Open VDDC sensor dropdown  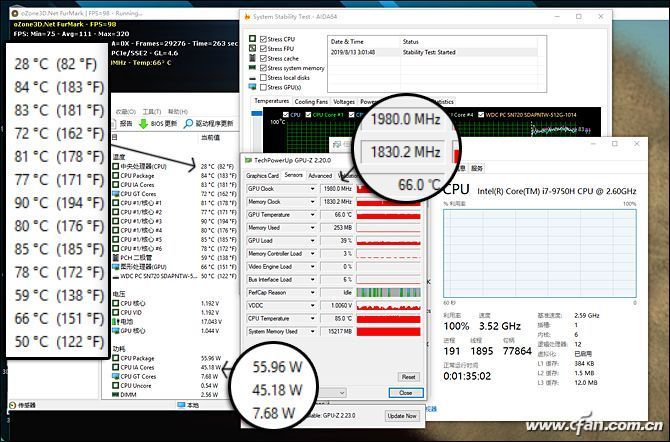click(x=313, y=305)
